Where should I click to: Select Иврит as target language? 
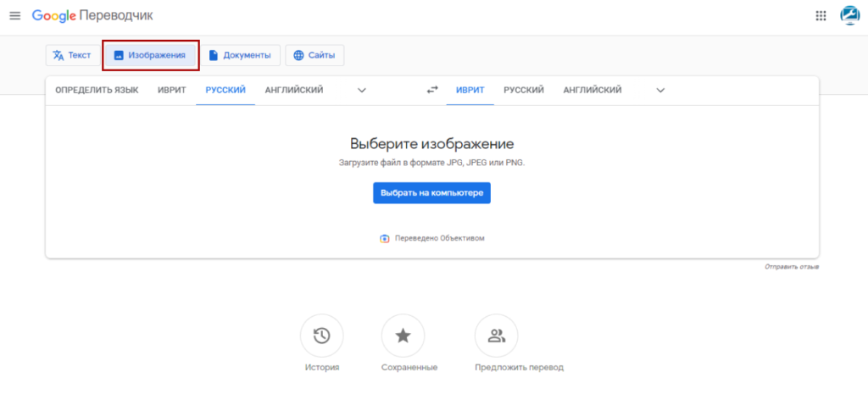click(x=470, y=90)
